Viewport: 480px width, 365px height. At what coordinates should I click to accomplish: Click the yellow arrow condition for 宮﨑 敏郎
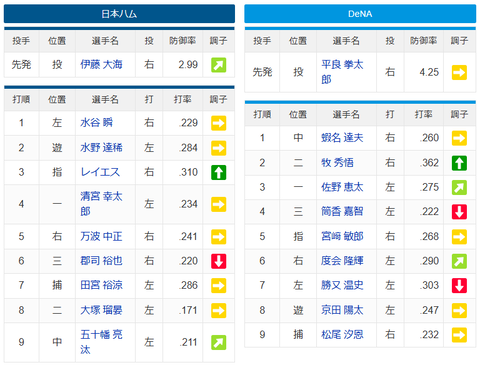pos(459,237)
